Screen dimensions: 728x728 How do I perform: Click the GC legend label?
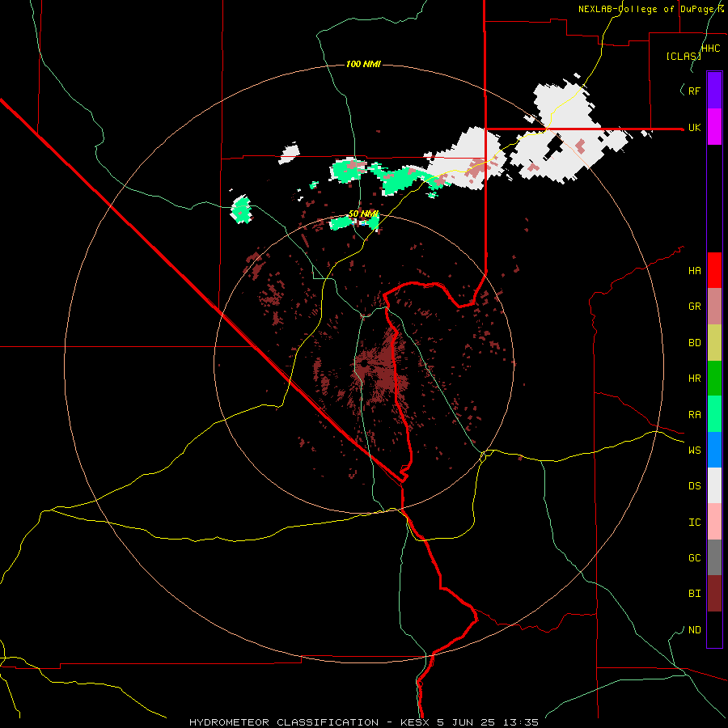coord(694,558)
